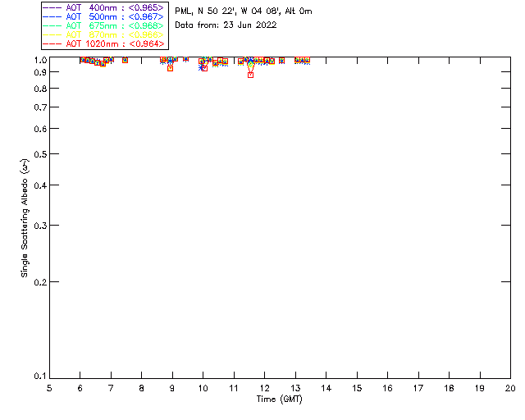Click the 10 on the time axis
525x420 pixels.
[x=203, y=388]
